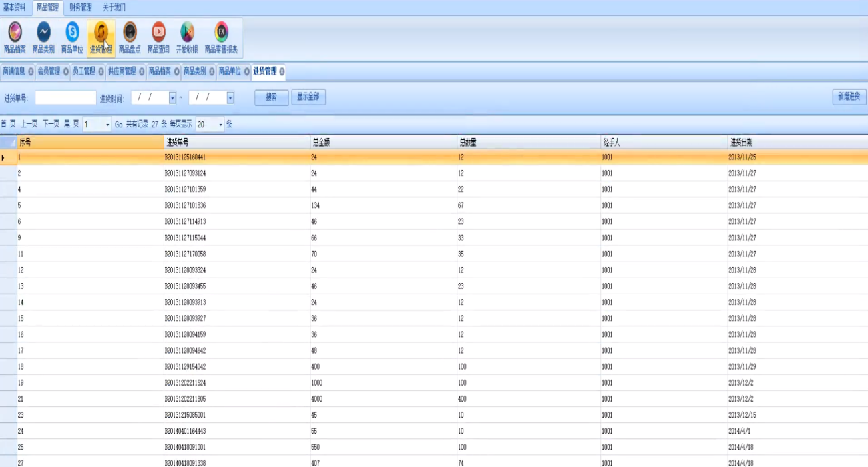Screen dimensions: 868x467
Task: Select order B20140401164443 cell
Action: [x=237, y=431]
